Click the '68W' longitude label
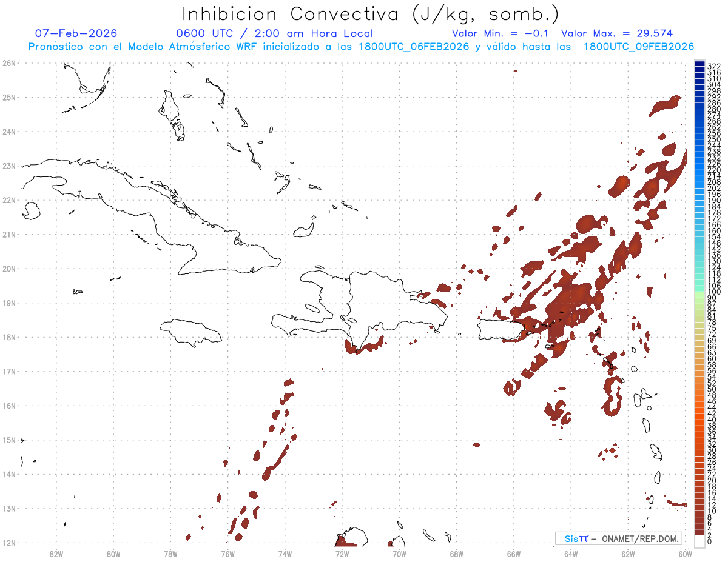The image size is (728, 562). point(456,554)
